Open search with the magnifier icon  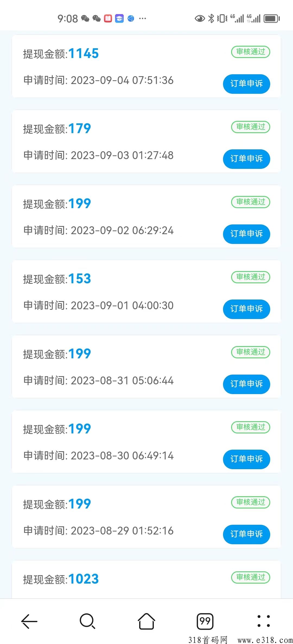coord(87,621)
